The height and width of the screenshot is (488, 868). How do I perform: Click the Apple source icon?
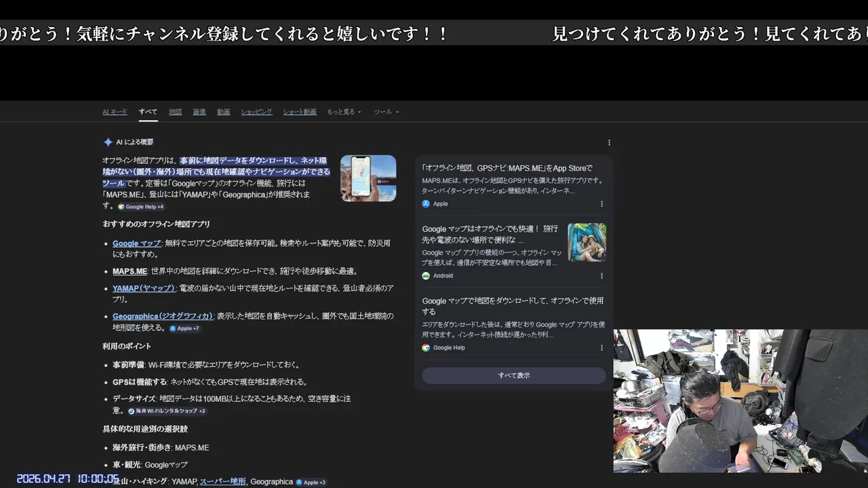426,203
